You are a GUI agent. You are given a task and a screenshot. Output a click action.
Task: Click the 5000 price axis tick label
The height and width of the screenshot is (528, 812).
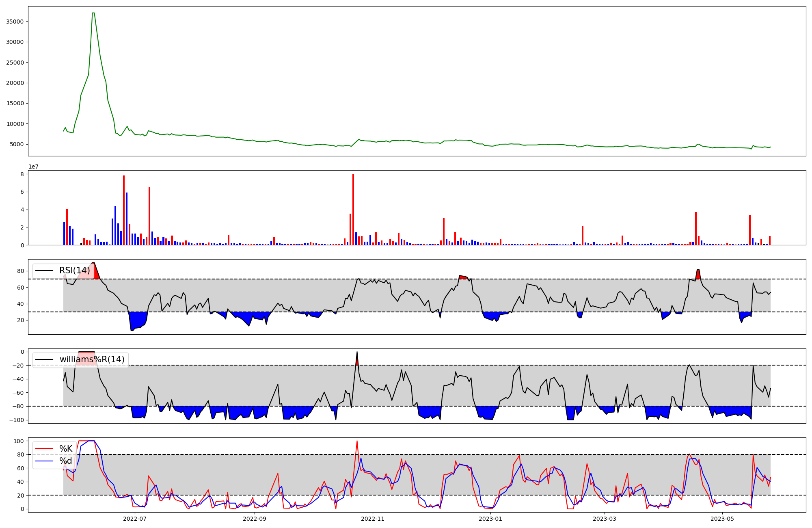point(17,144)
